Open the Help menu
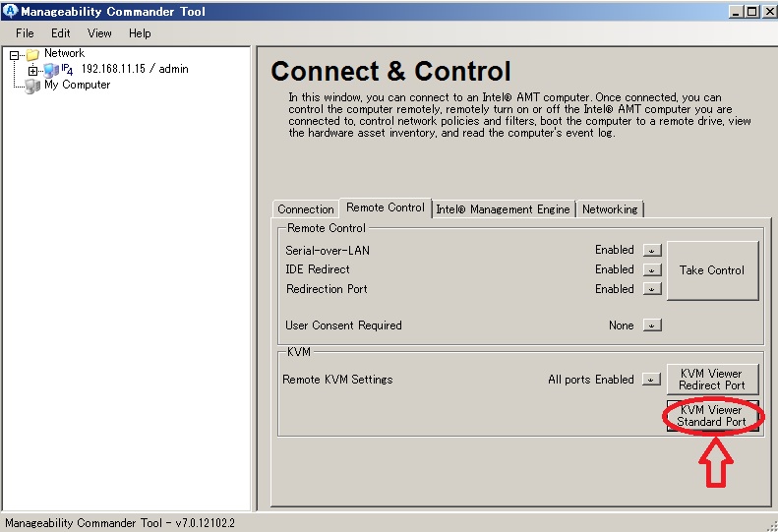Screen dimensions: 778x532 pos(140,33)
